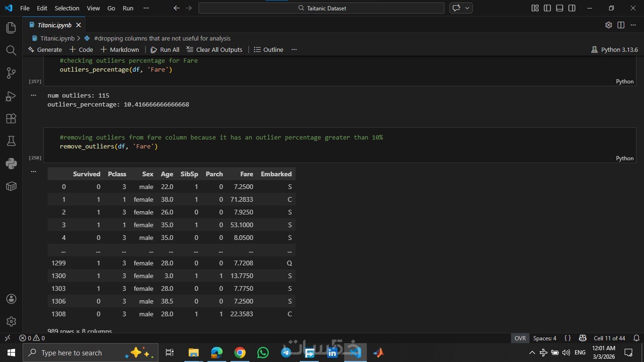Open WhatsApp from the taskbar

[263, 353]
